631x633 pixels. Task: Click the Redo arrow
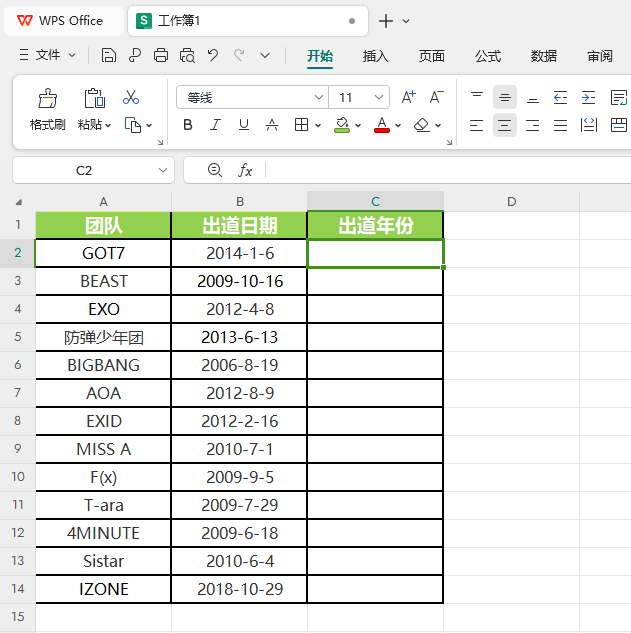pyautogui.click(x=239, y=55)
